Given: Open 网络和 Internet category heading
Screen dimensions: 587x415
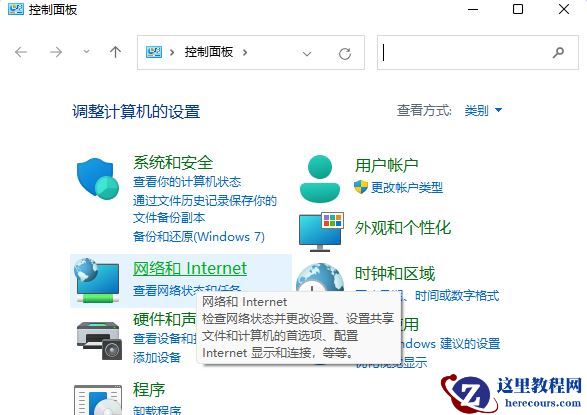Looking at the screenshot, I should (190, 268).
